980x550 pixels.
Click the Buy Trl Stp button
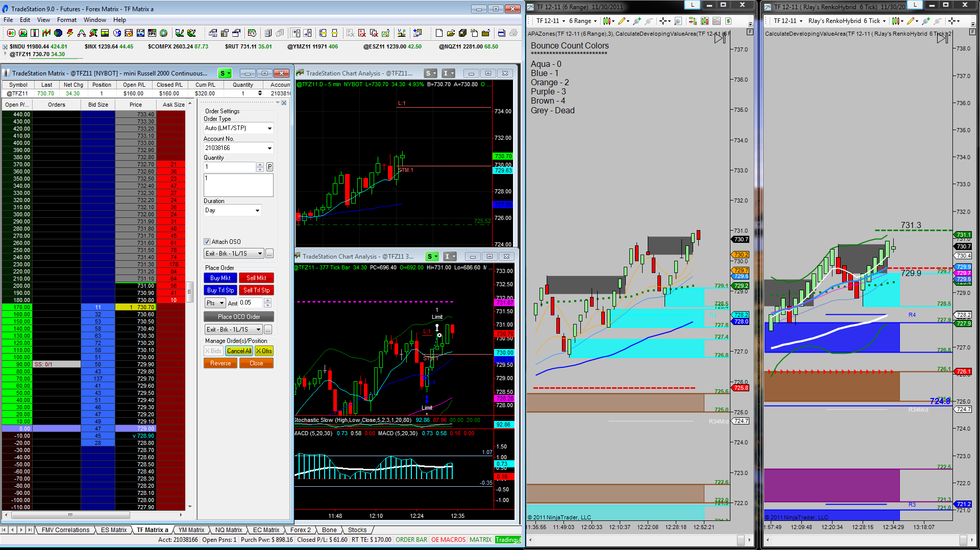[x=220, y=290]
